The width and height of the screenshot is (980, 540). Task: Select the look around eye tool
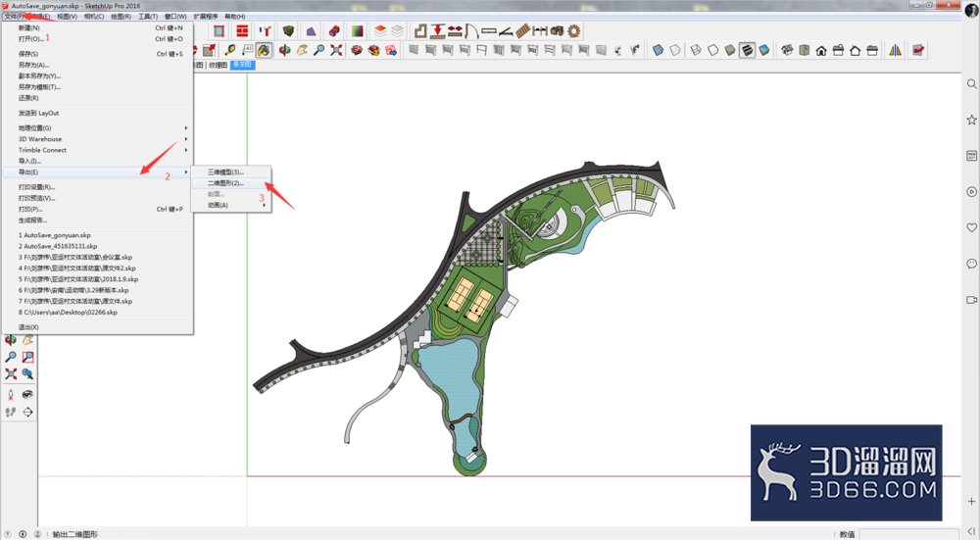point(27,394)
